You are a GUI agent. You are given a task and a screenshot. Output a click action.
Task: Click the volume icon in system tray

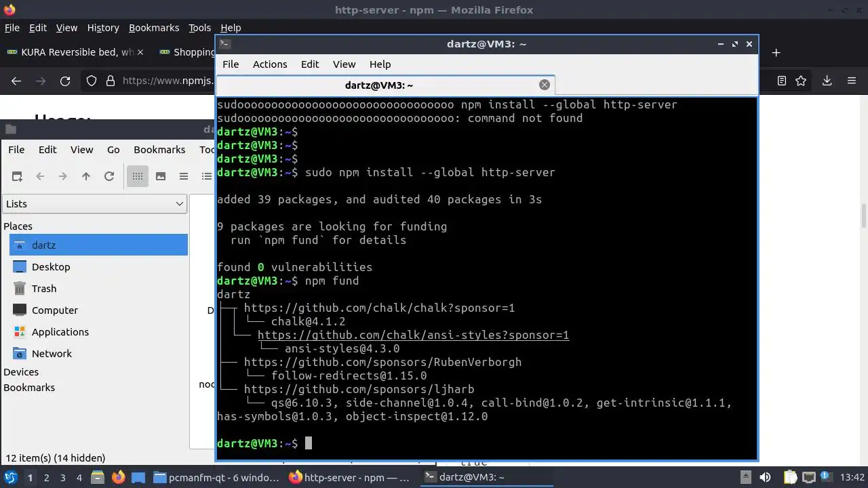(765, 477)
